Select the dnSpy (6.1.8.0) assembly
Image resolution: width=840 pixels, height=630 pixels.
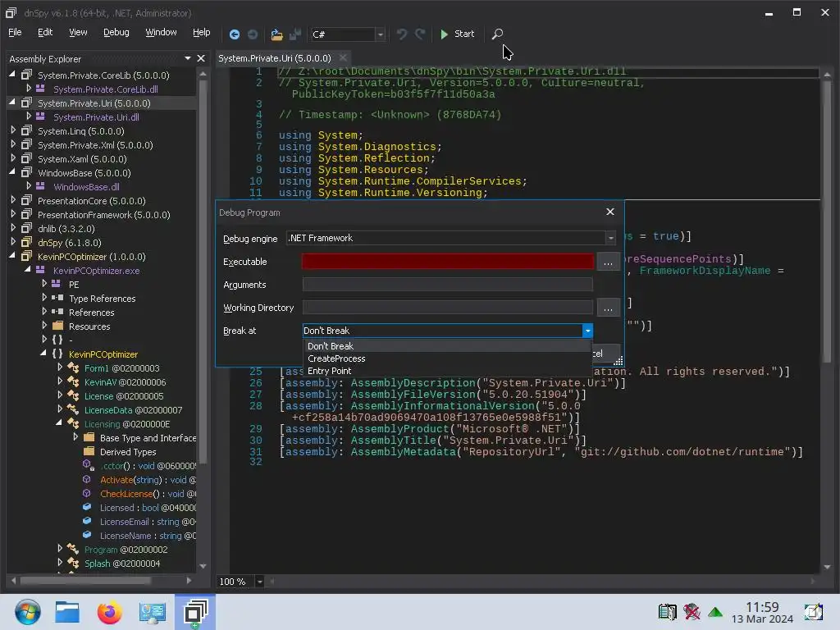(70, 243)
